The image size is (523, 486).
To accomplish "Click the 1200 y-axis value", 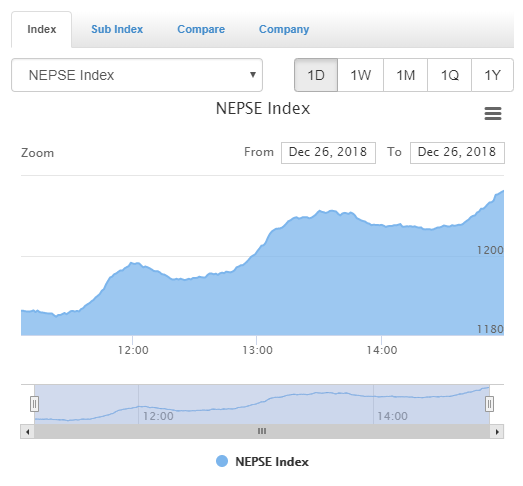I will click(490, 250).
